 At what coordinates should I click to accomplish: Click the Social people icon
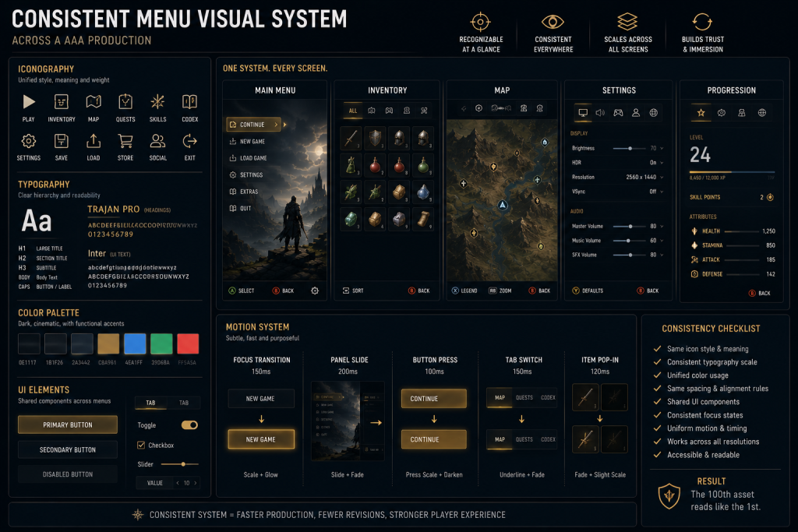click(157, 141)
